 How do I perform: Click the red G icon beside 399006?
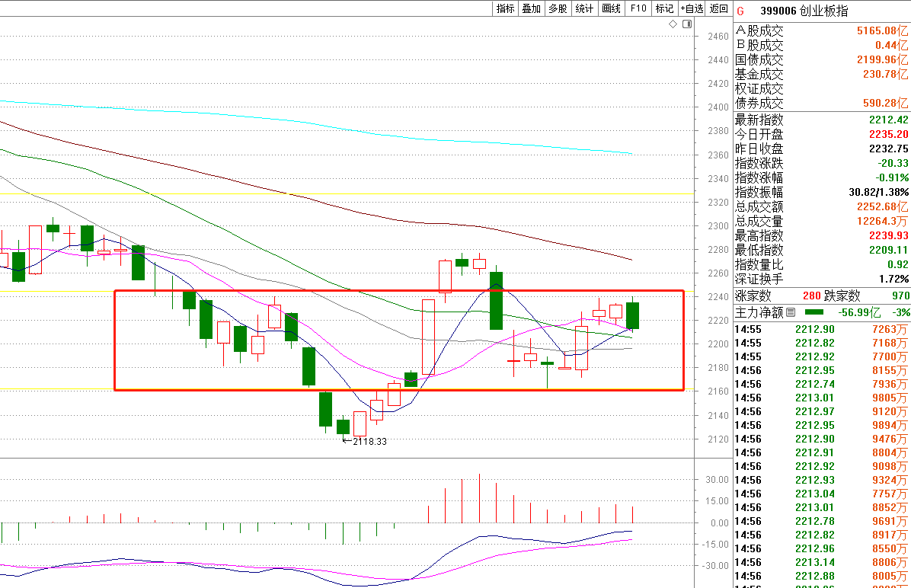(x=740, y=11)
